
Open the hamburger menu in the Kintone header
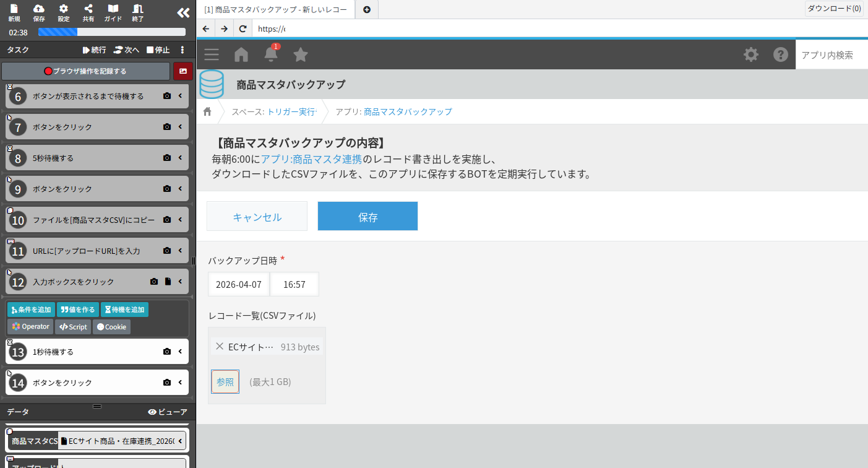(211, 54)
